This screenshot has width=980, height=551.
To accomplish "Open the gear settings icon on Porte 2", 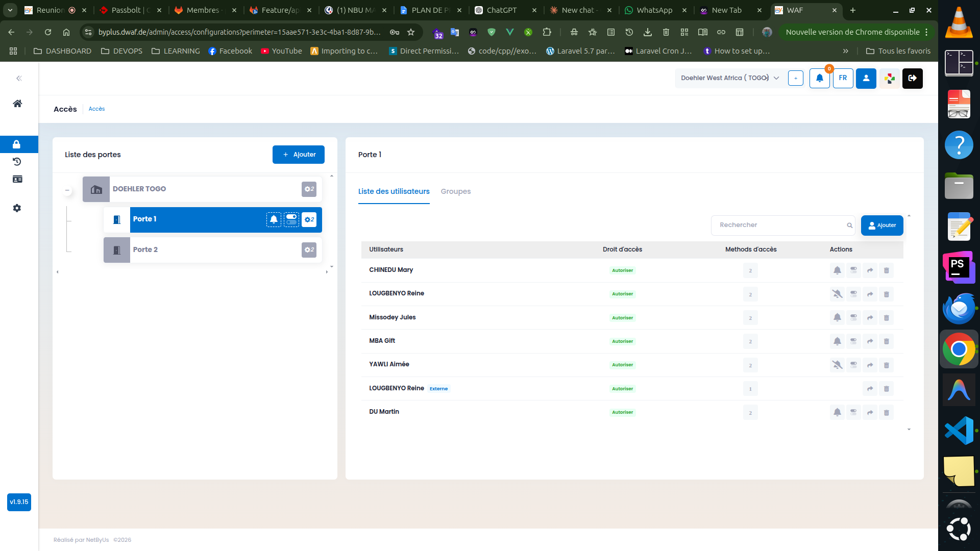I will [309, 249].
